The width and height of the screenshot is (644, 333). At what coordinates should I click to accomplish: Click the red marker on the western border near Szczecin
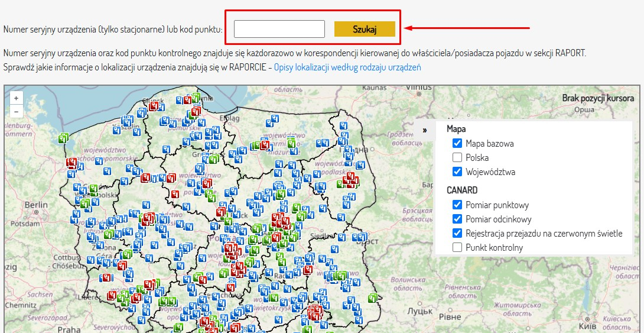[72, 163]
